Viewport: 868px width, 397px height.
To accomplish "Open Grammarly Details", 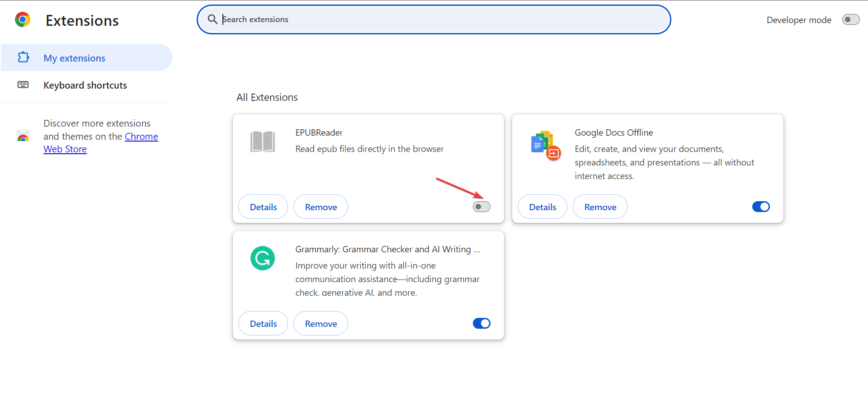I will 263,323.
